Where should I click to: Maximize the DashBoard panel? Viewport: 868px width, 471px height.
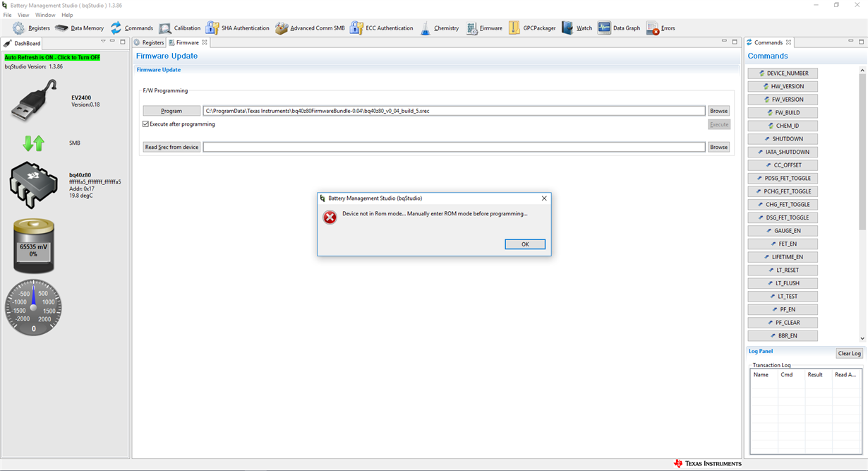tap(123, 42)
